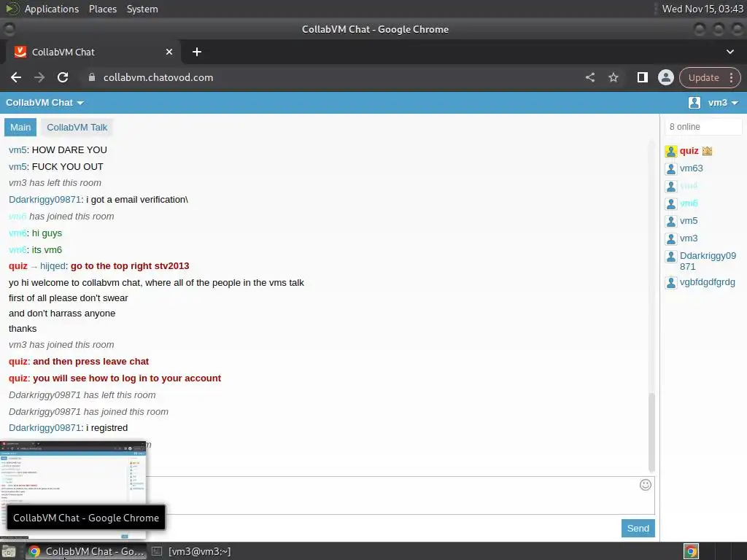Click the chat scrollbar thumb
Screen dimensions: 747x560
point(651,432)
